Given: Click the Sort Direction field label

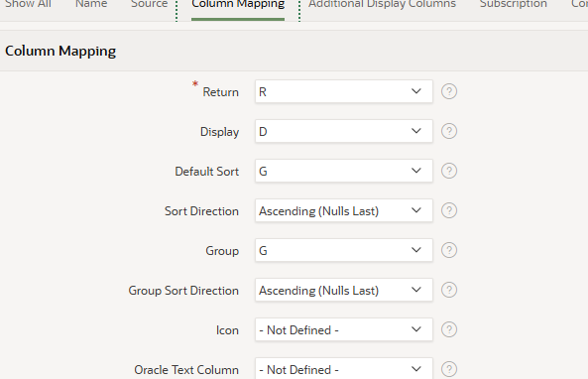Looking at the screenshot, I should [x=201, y=211].
